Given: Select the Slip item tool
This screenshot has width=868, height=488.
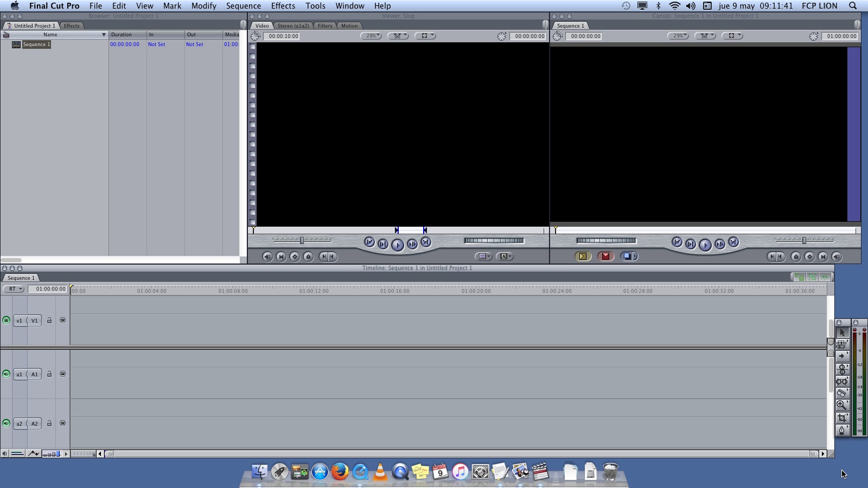Looking at the screenshot, I should pyautogui.click(x=842, y=381).
